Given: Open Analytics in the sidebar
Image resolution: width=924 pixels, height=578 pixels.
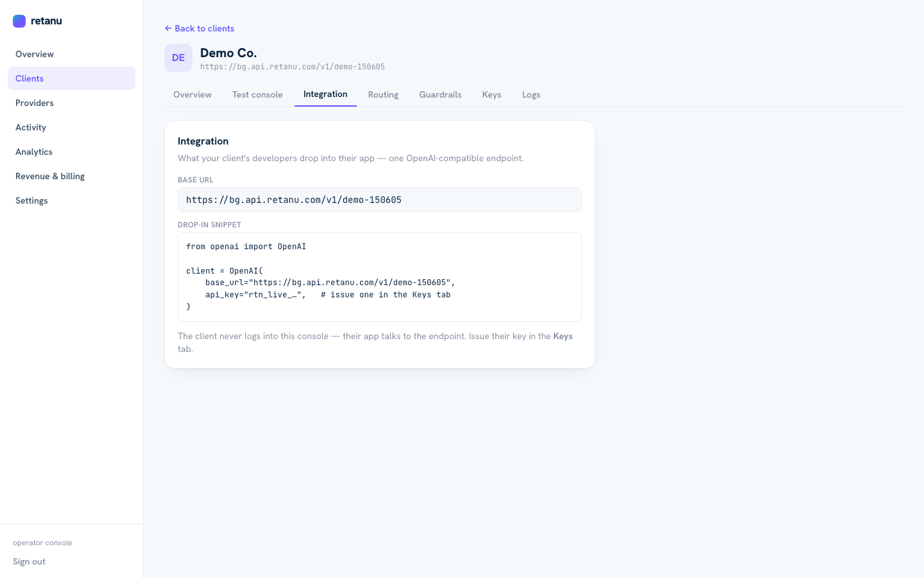Looking at the screenshot, I should click(x=71, y=152).
